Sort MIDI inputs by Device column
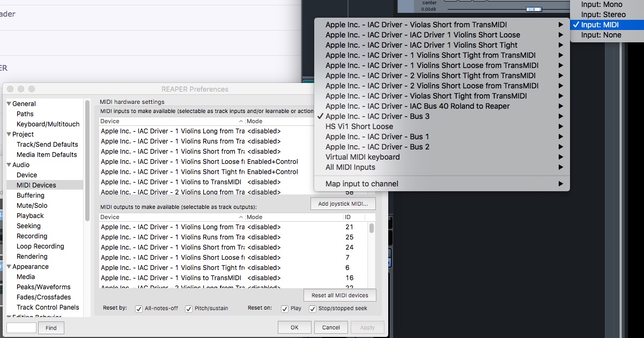The width and height of the screenshot is (644, 338). pyautogui.click(x=172, y=122)
